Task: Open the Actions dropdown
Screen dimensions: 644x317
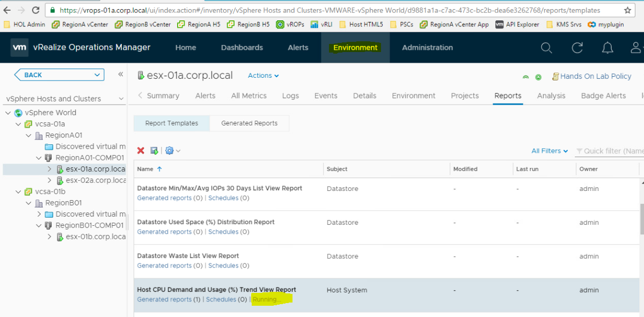Action: [x=263, y=76]
